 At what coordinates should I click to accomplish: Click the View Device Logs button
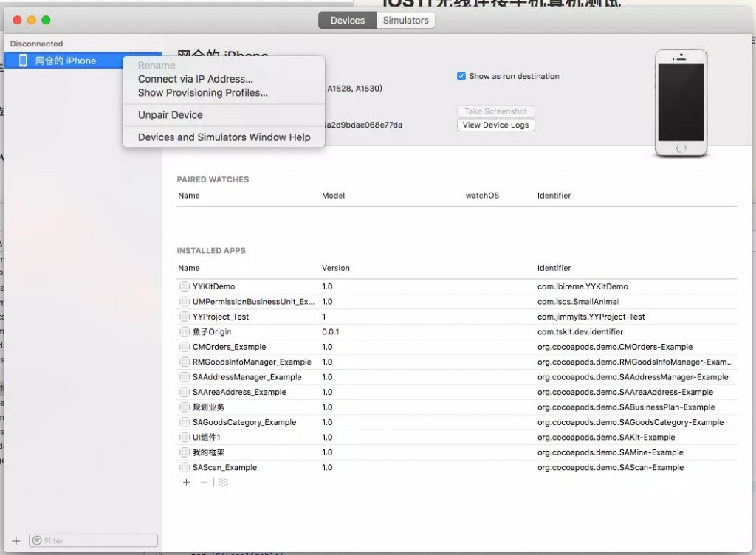(x=495, y=125)
